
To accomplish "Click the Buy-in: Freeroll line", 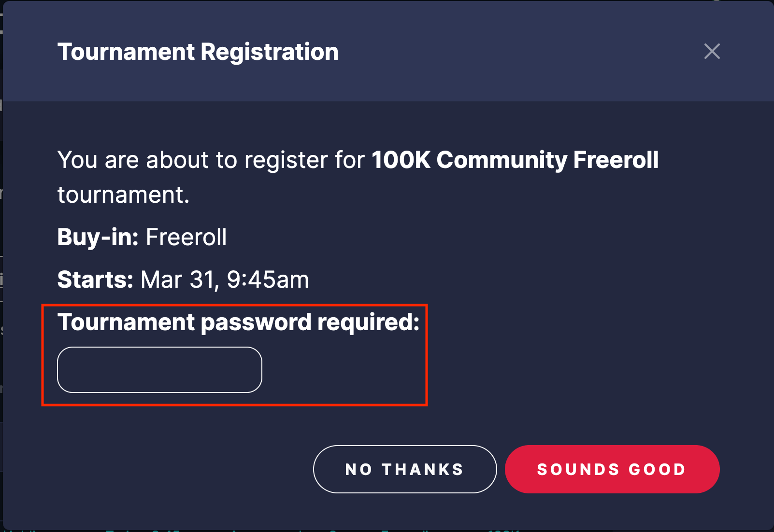I will click(x=141, y=237).
